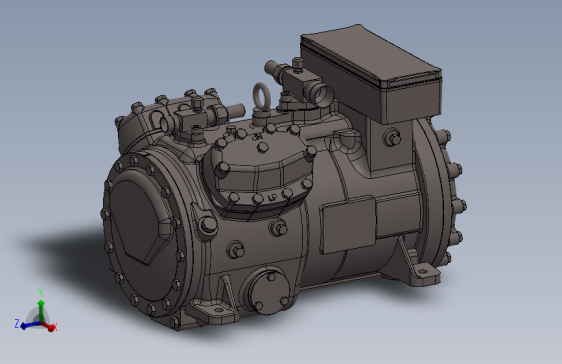Click the red X axis of the triad
This screenshot has height=364, width=562.
pyautogui.click(x=49, y=326)
